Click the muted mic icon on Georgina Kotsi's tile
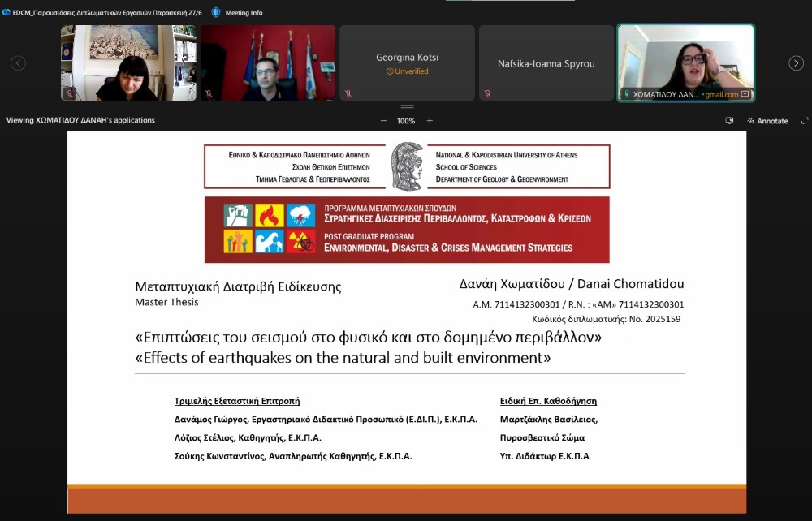This screenshot has height=521, width=812. click(x=348, y=94)
